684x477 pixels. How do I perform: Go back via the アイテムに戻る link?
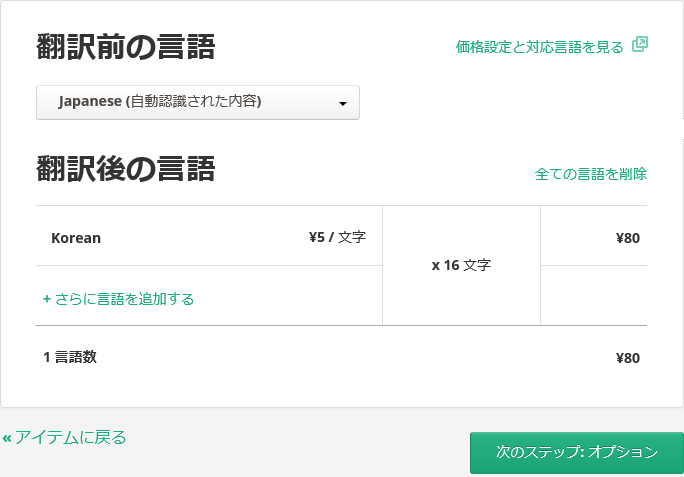(x=70, y=437)
